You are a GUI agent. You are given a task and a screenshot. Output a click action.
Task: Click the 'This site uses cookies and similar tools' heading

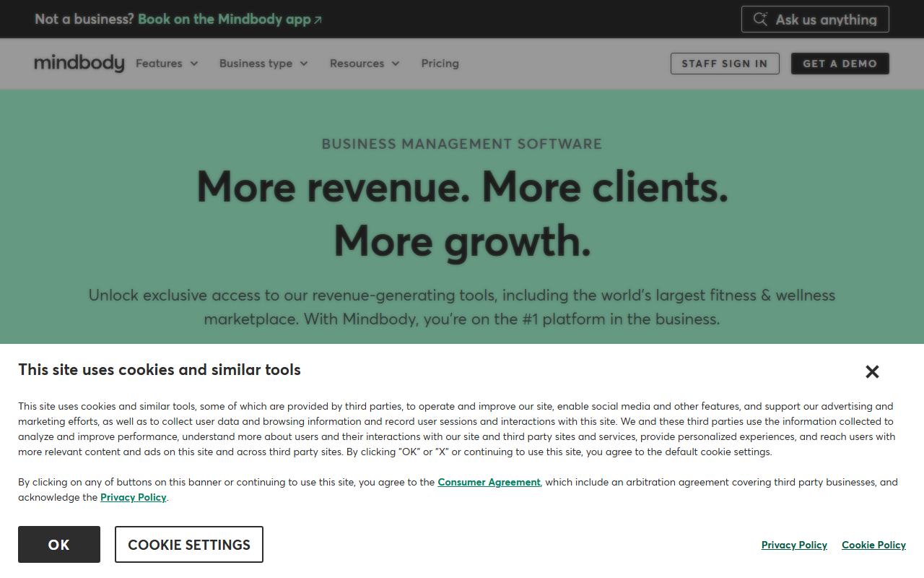160,370
